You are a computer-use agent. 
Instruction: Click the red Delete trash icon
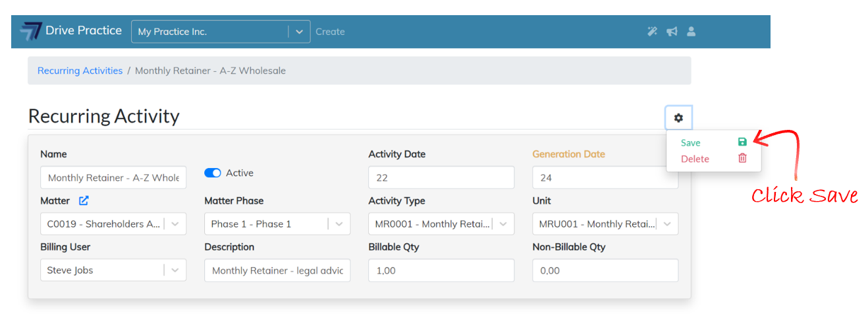tap(742, 158)
